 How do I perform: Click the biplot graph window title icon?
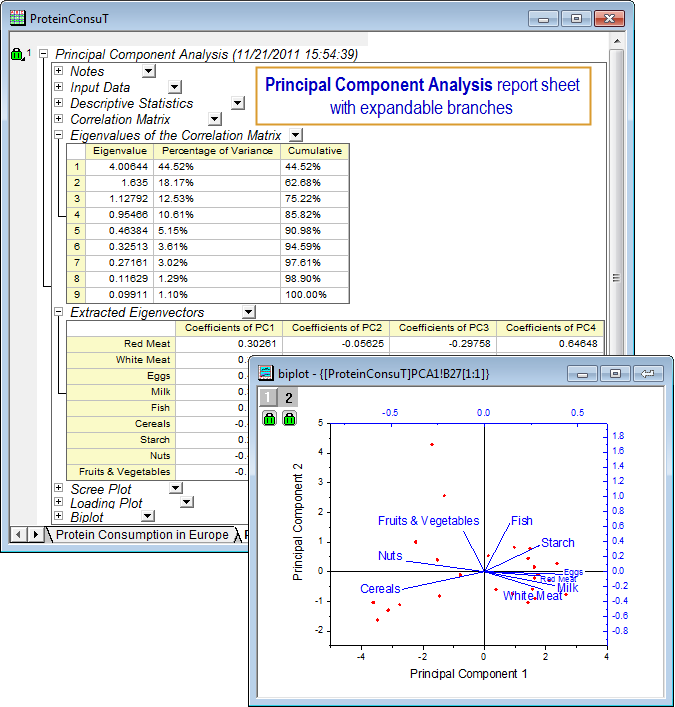[x=266, y=373]
